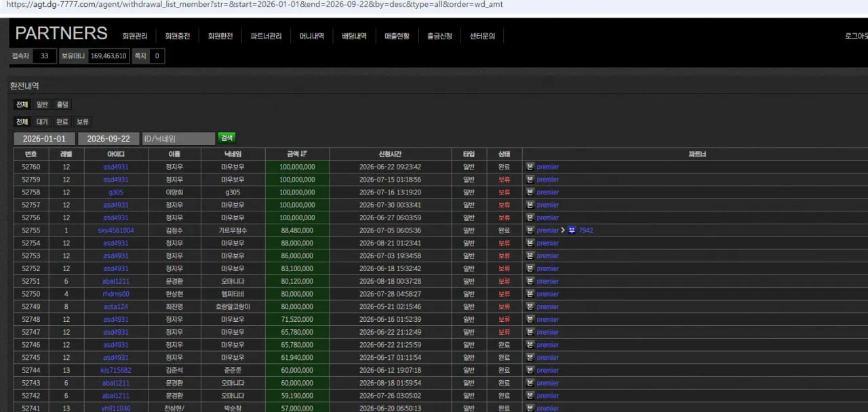Select the 일반 type filter tab
Screen dimensions: 868x412
point(42,105)
